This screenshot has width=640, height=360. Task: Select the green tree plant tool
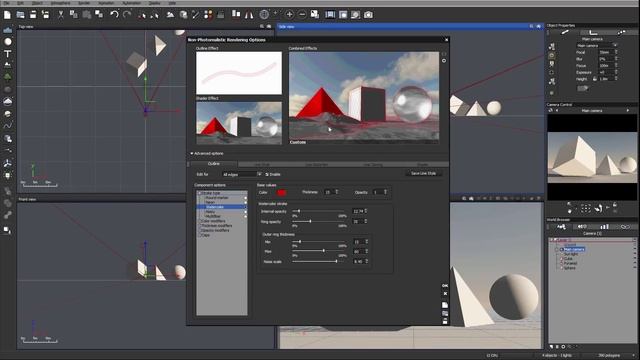(8, 76)
